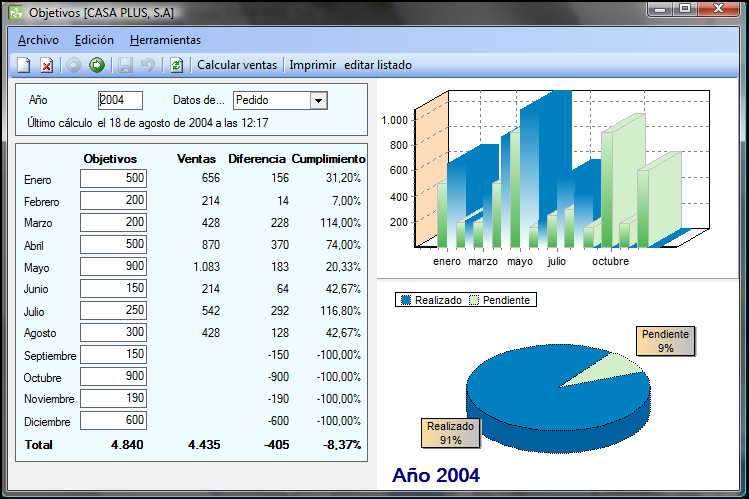Go to previous record with grey arrow
Screen dimensions: 749x499
(74, 65)
